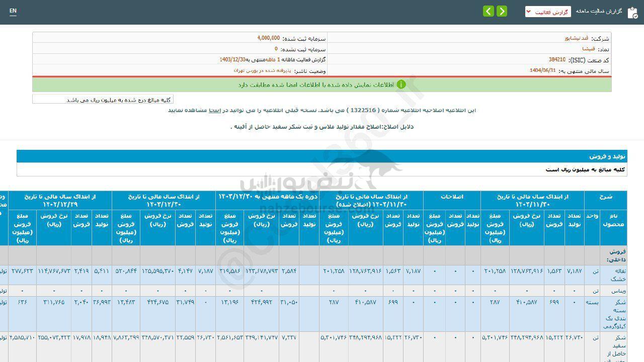Image resolution: width=644 pixels, height=362 pixels.
Task: Select report period date 1403/12/30
Action: (232, 59)
